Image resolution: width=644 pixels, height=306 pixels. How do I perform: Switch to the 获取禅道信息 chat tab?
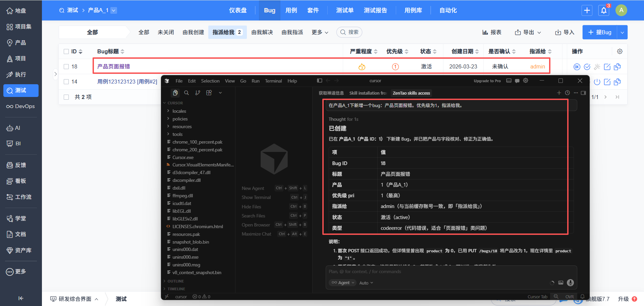click(331, 93)
